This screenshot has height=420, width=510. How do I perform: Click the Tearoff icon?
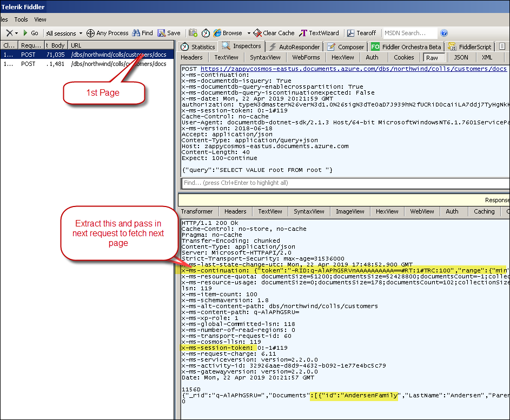(x=350, y=33)
